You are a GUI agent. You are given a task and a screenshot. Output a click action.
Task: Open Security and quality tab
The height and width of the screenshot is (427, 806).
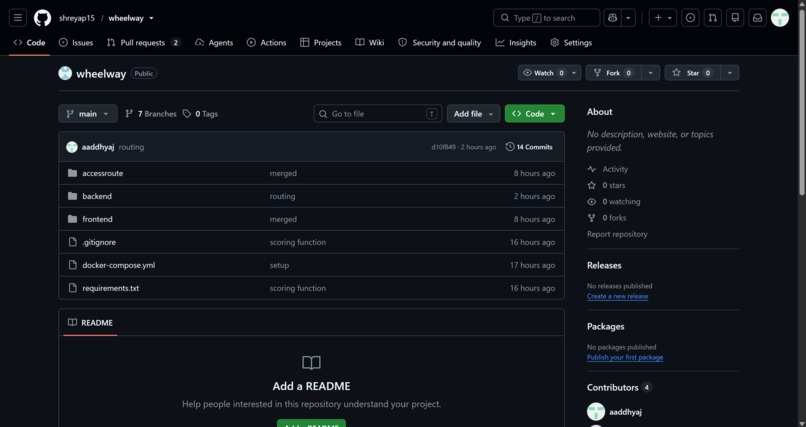pos(439,43)
